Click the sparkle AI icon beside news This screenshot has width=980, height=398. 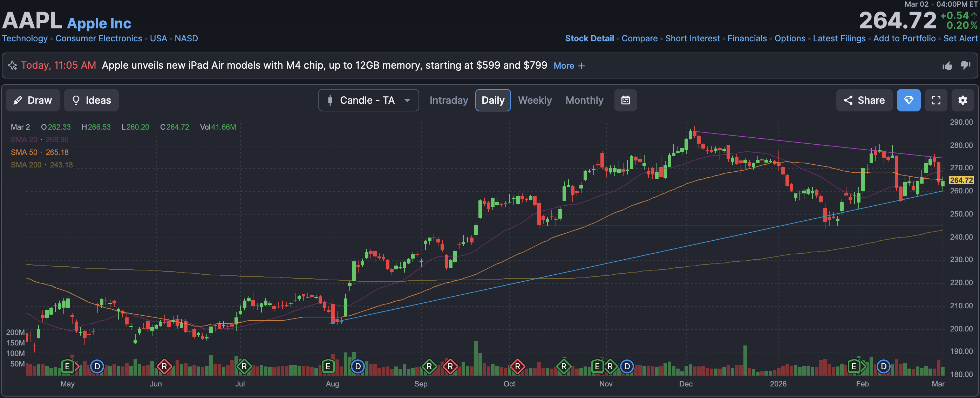12,66
